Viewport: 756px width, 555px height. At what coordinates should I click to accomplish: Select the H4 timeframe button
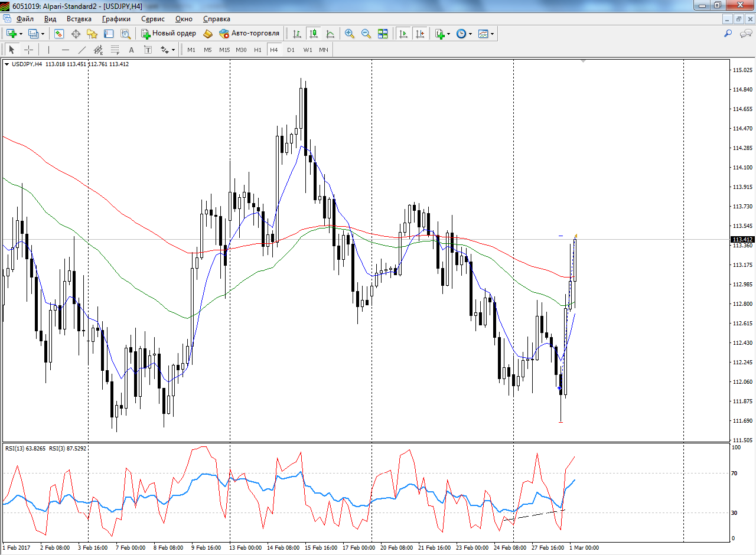point(274,50)
